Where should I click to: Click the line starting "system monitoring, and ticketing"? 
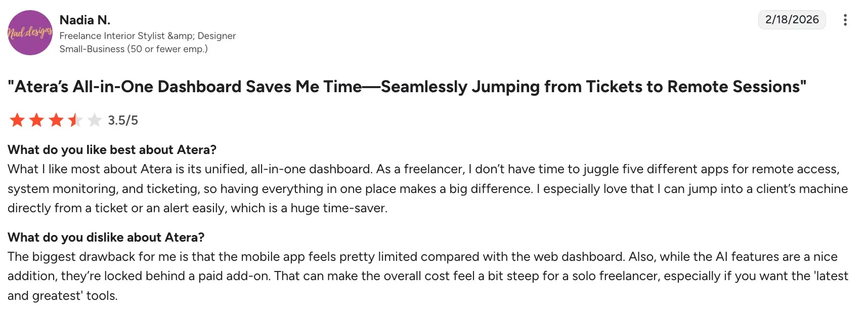[427, 188]
